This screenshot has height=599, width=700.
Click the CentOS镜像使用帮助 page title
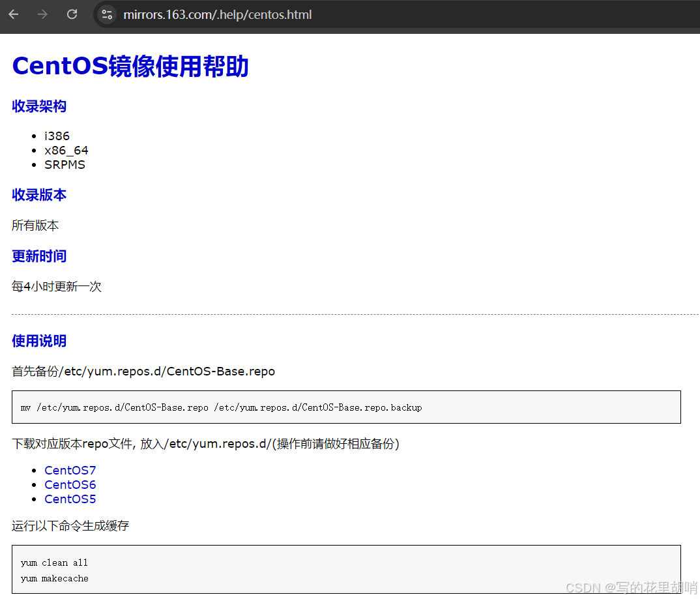(x=130, y=66)
